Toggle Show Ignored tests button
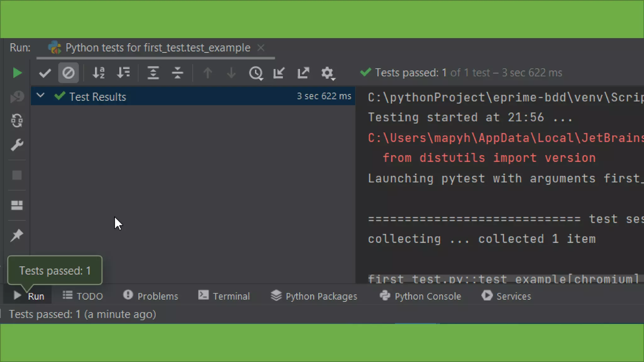 pos(68,73)
